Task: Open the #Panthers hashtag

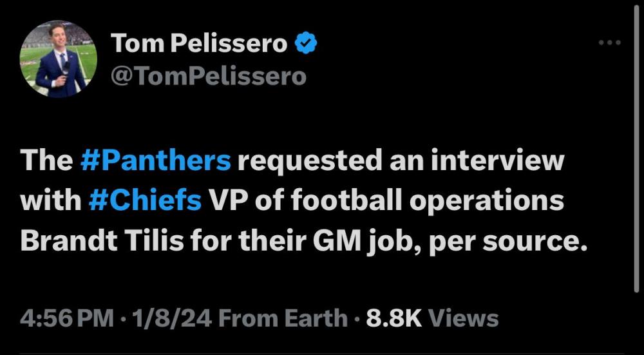Action: (155, 161)
